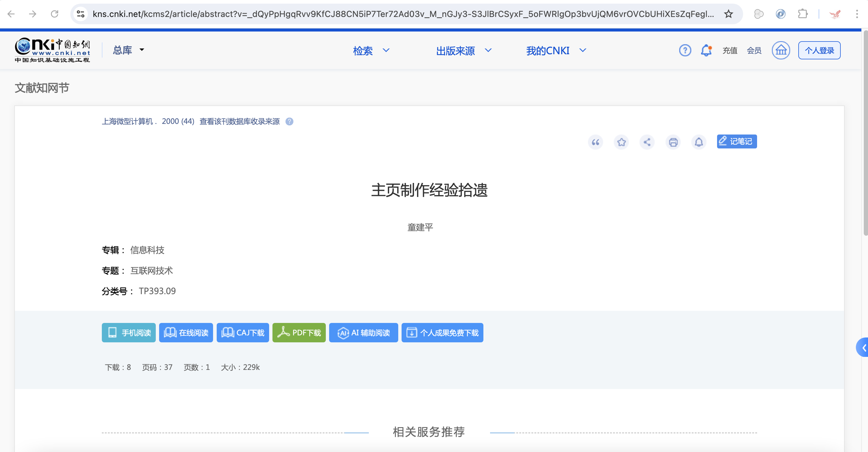This screenshot has width=868, height=452.
Task: Open notifications with the header bell icon
Action: [x=706, y=50]
